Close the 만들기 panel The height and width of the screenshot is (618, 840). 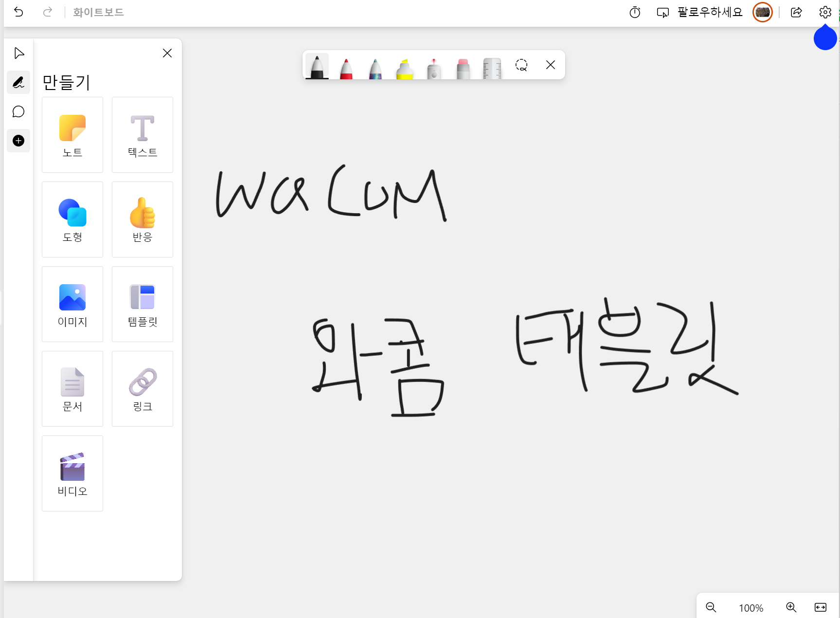pos(167,53)
